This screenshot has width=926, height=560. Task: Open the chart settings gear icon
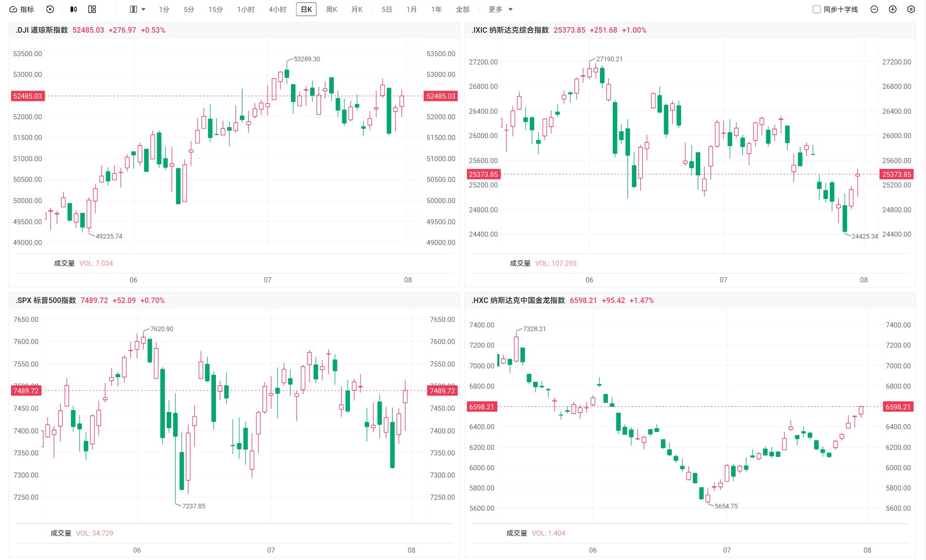(x=911, y=9)
